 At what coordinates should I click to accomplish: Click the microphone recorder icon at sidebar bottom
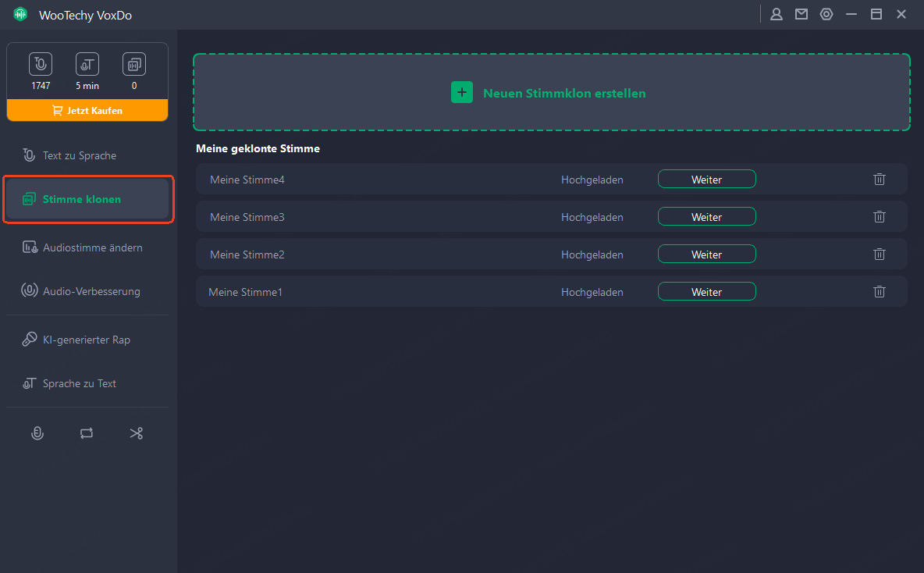(37, 433)
